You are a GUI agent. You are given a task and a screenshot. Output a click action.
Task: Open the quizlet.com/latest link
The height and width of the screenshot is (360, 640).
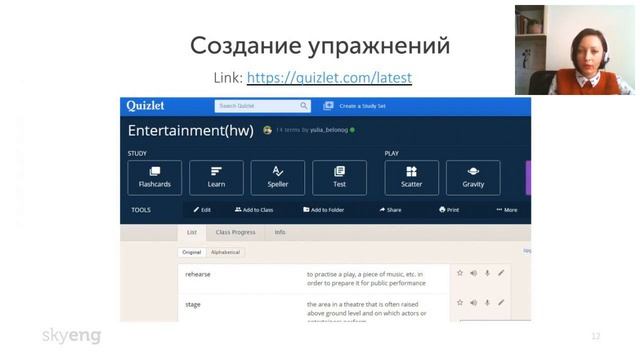[x=329, y=78]
